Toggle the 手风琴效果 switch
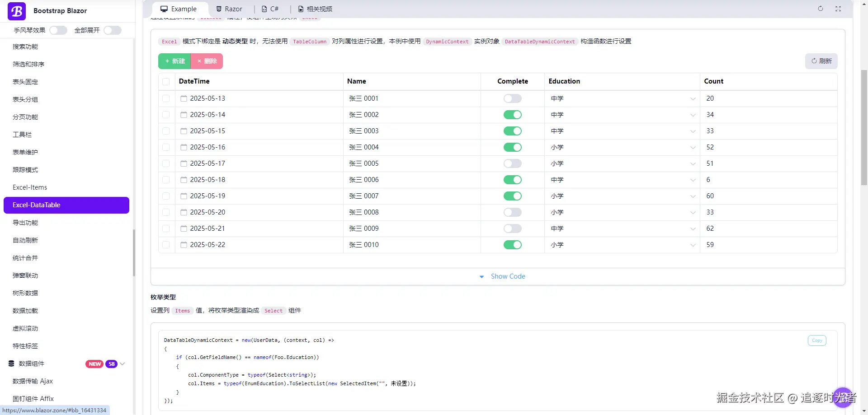Image resolution: width=868 pixels, height=415 pixels. pos(58,30)
